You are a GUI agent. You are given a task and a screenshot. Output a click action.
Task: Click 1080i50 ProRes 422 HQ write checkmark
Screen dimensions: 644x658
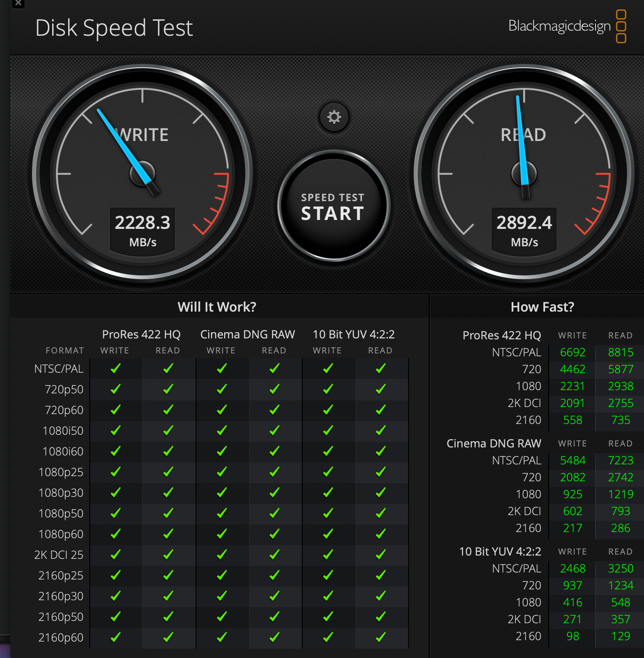pyautogui.click(x=116, y=431)
